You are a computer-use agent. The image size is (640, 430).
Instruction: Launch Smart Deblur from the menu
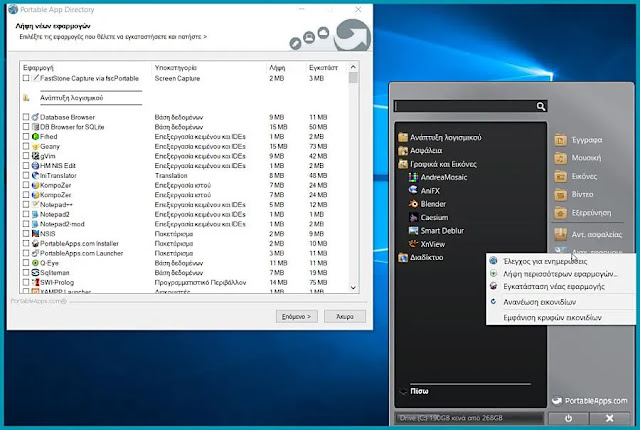(x=436, y=231)
